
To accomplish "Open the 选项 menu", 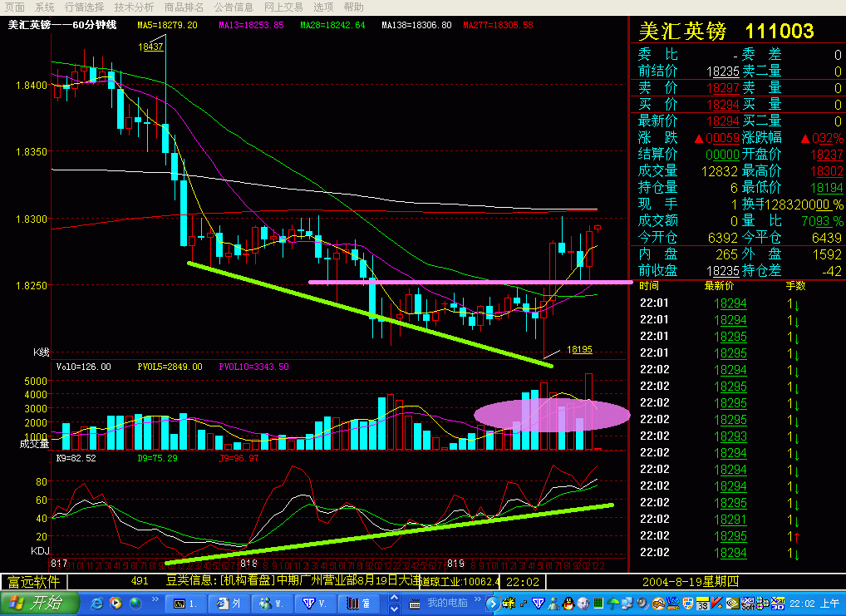I will tap(323, 7).
